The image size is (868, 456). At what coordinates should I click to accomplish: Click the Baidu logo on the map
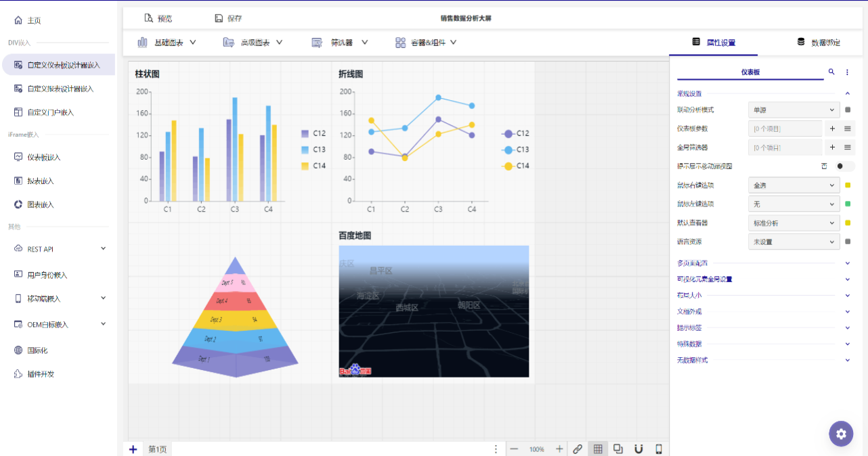click(355, 371)
